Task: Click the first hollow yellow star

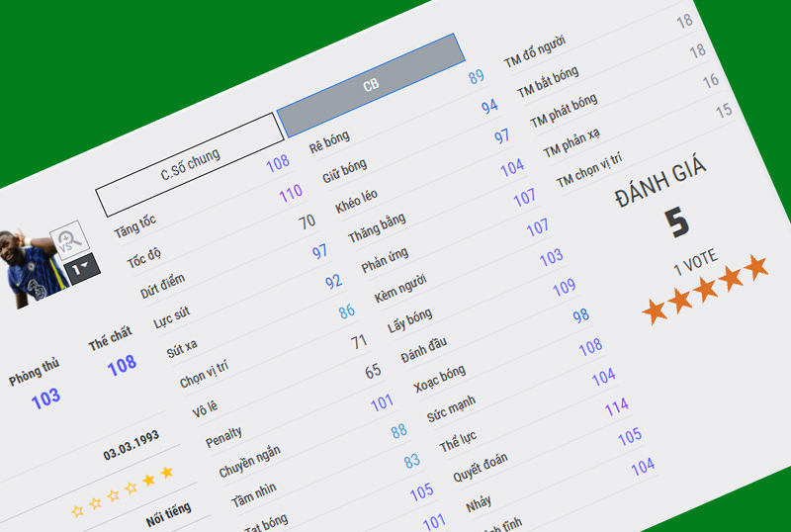Action: point(77,512)
